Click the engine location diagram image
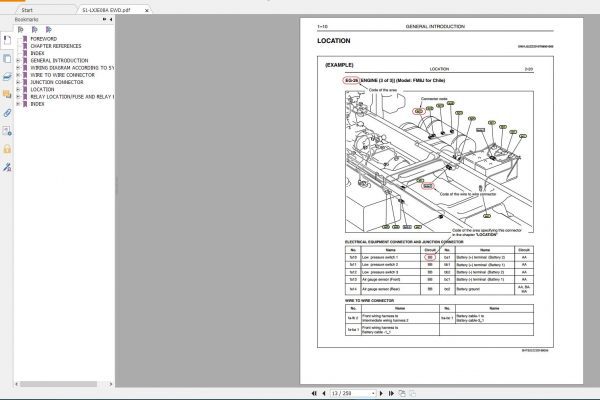Image resolution: width=600 pixels, height=400 pixels. coord(439,162)
